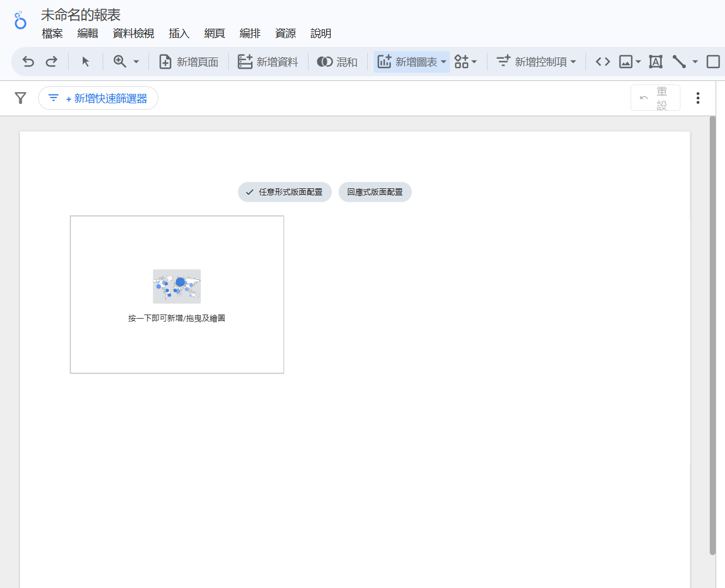Open the 網頁 page menu
Viewport: 725px width, 588px height.
click(x=214, y=33)
